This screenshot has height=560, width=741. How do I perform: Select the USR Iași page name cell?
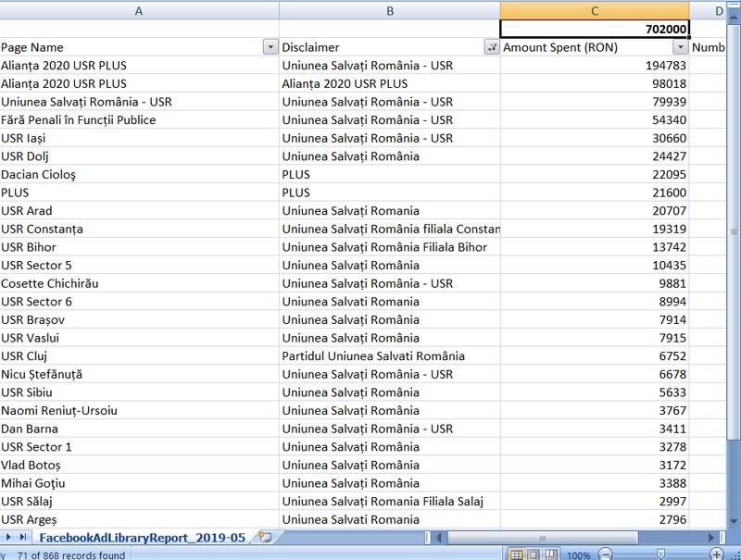[139, 138]
